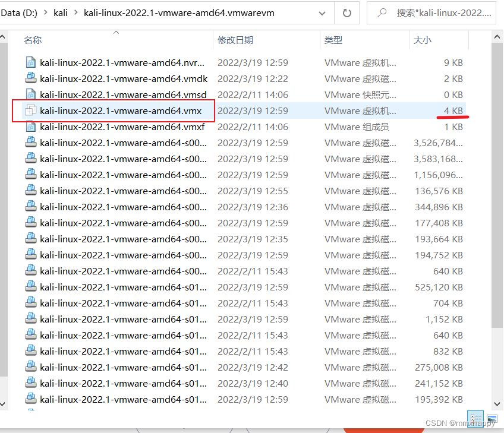Click the disk icon of the 3,583,168... file
This screenshot has height=433, width=504.
[30, 159]
